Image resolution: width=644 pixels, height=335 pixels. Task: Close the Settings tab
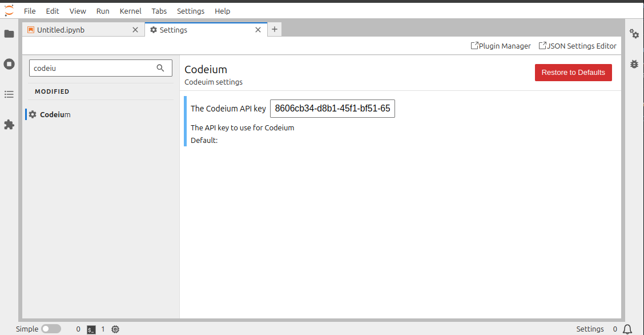[258, 30]
